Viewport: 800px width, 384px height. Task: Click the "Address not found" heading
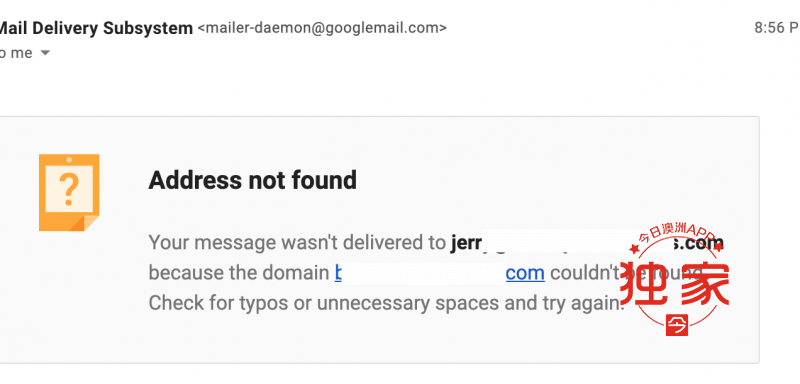(x=253, y=180)
